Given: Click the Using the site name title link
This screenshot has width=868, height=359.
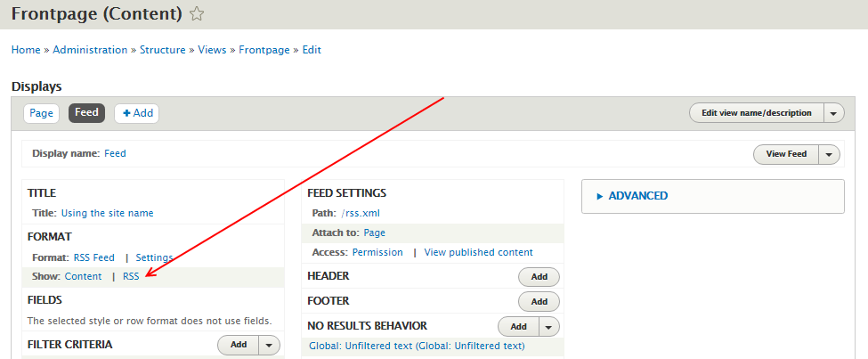Looking at the screenshot, I should [108, 213].
